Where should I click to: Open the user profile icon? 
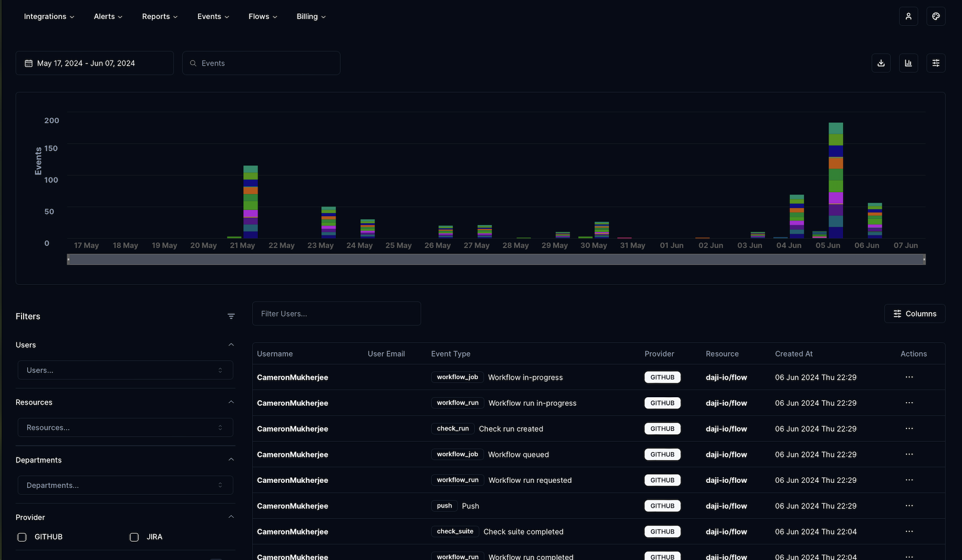(908, 17)
